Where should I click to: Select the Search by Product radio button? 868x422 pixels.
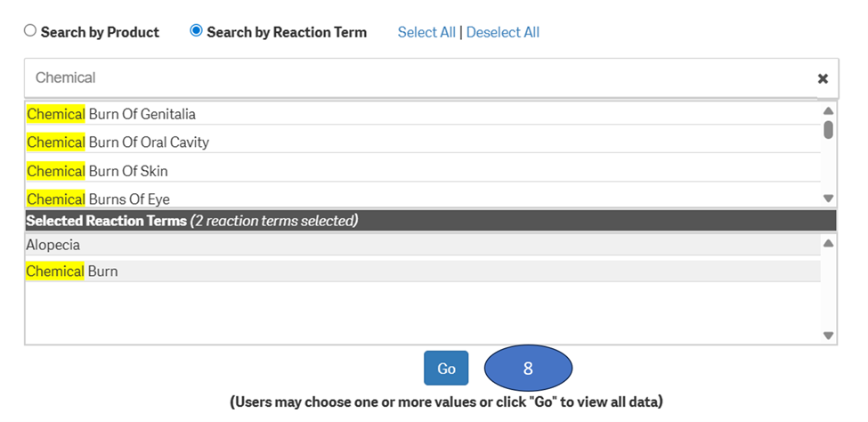coord(30,31)
